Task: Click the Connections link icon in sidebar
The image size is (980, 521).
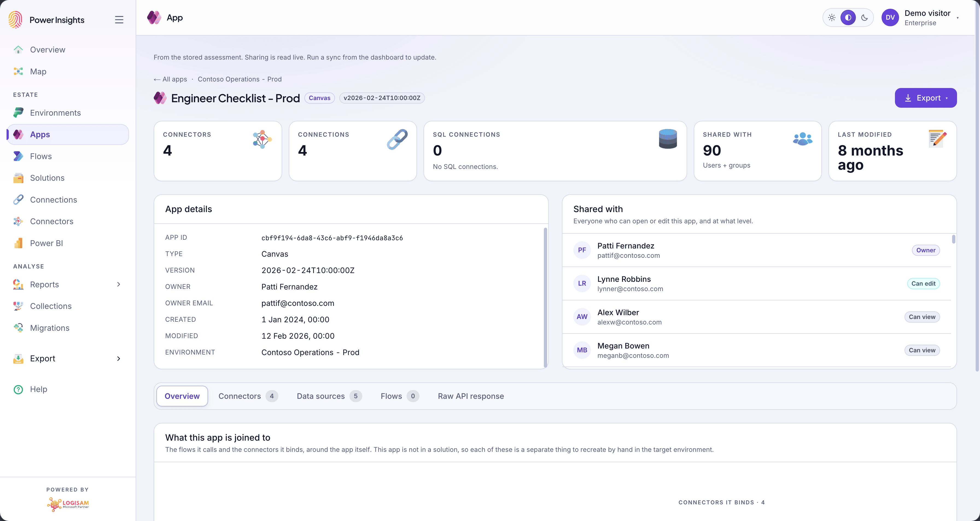Action: click(x=18, y=200)
